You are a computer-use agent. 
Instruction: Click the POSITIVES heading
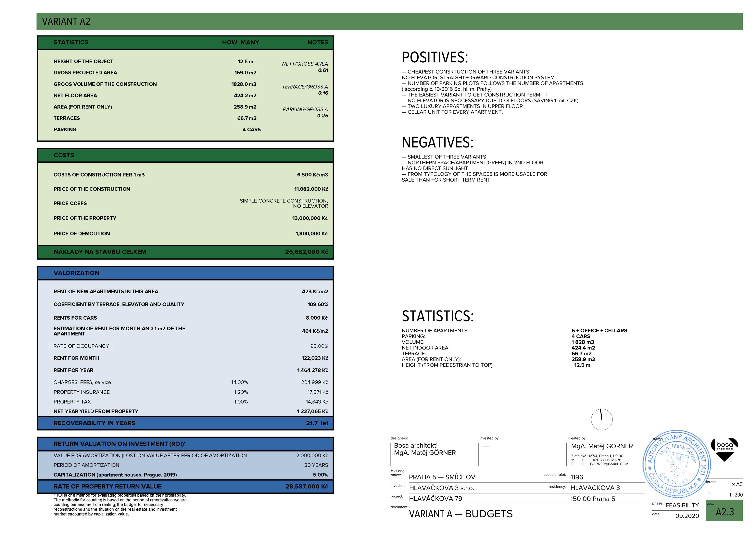coord(435,57)
